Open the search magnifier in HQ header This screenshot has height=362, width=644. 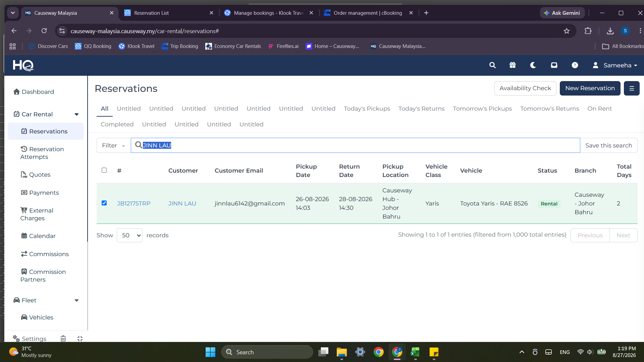point(492,65)
